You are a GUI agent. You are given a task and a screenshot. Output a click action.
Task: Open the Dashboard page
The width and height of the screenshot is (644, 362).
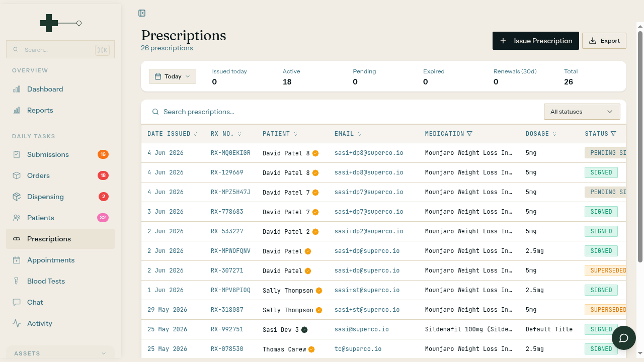[60, 89]
